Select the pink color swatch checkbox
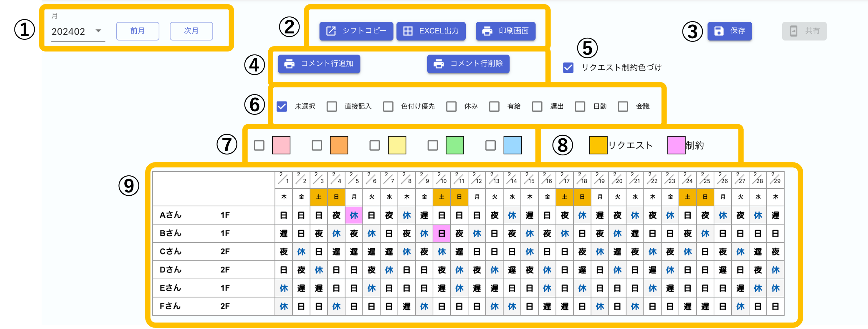 pos(259,145)
